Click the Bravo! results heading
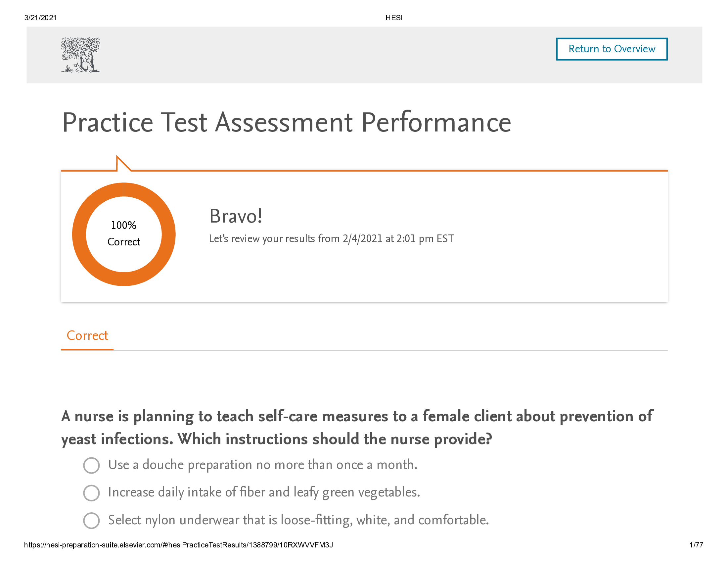Viewport: 728px width, 563px height. tap(236, 216)
